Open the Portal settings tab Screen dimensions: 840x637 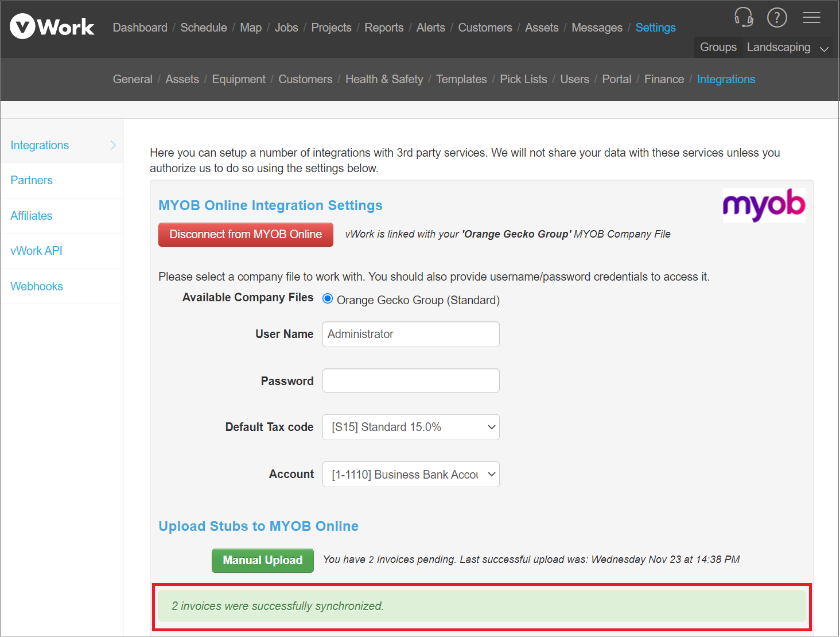[617, 79]
